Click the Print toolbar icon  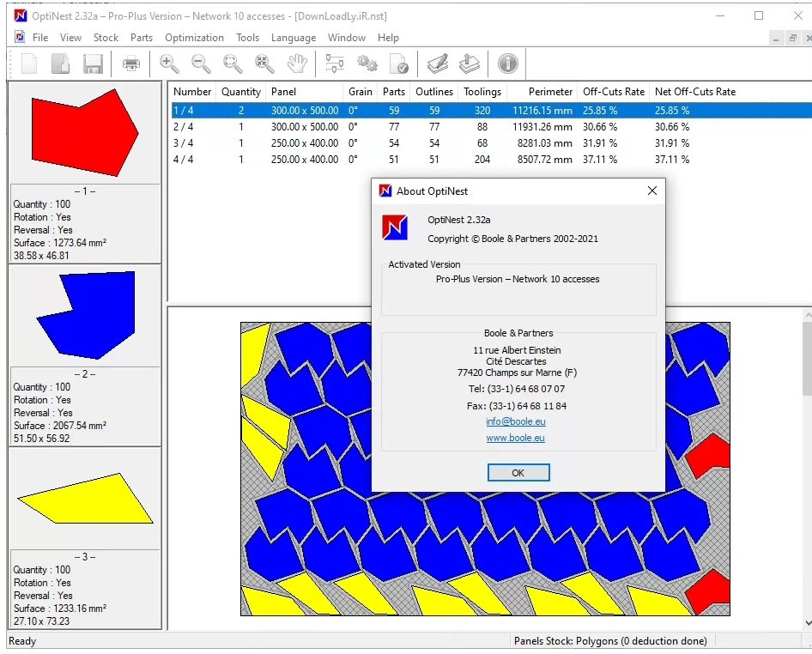coord(131,64)
